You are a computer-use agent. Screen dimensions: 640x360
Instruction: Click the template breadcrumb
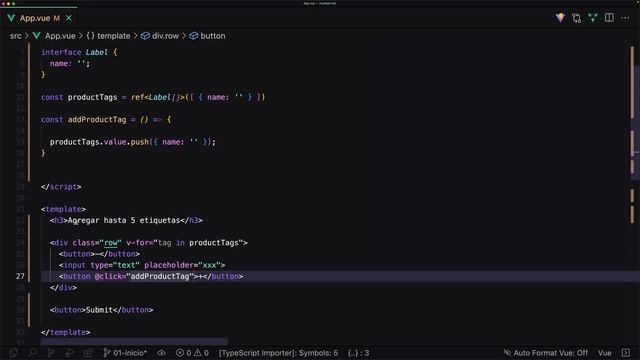113,36
